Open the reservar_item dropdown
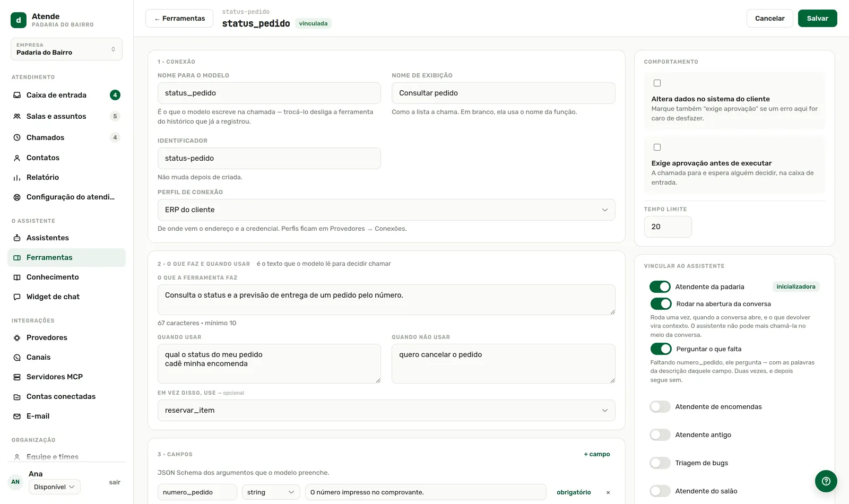 (386, 410)
